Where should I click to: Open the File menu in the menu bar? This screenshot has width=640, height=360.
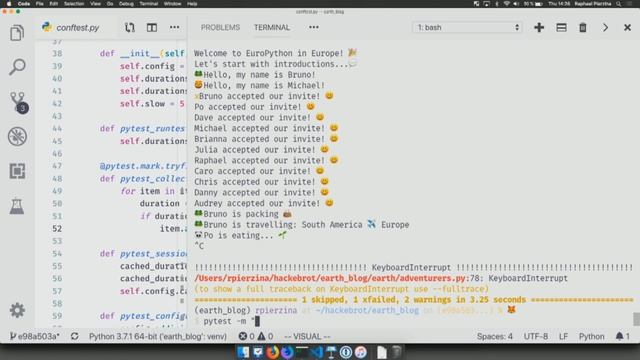(40, 4)
